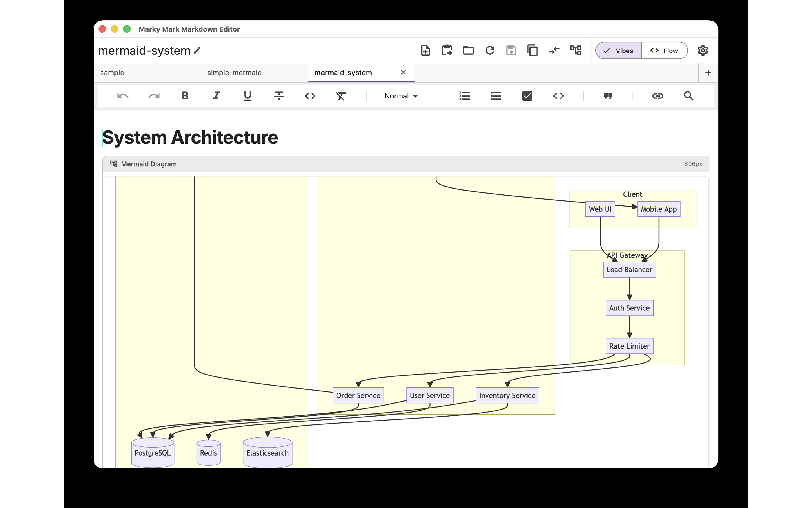The image size is (812, 508).
Task: Click the Redis database node
Action: tap(208, 453)
